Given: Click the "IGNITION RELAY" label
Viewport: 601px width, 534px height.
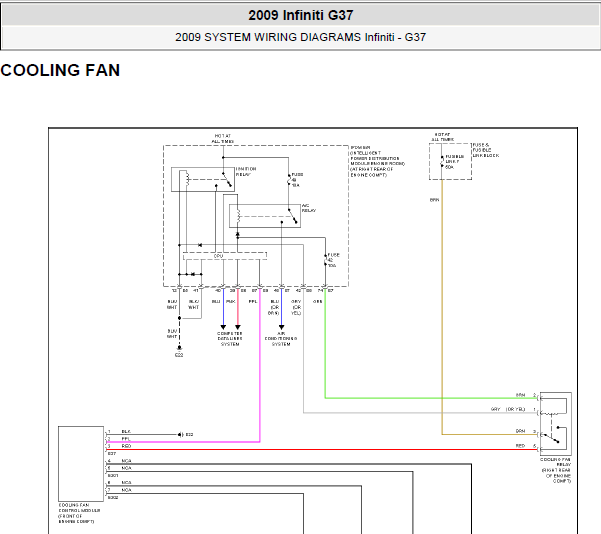Looking at the screenshot, I should coord(246,171).
